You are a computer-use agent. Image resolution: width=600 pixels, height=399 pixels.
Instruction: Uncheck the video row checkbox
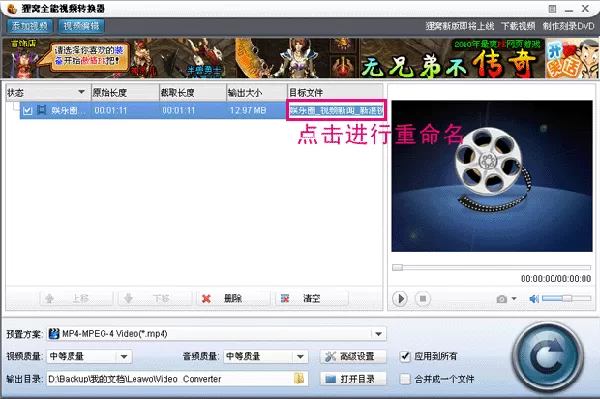pos(27,111)
